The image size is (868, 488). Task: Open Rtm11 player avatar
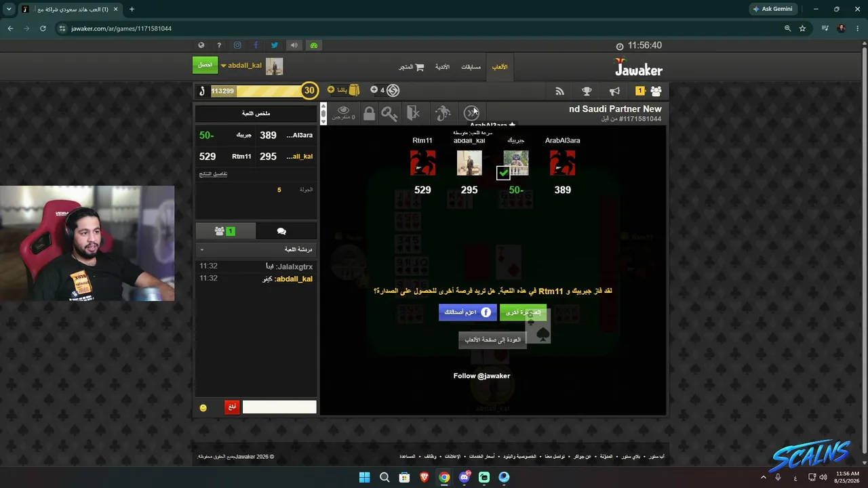[x=422, y=163]
